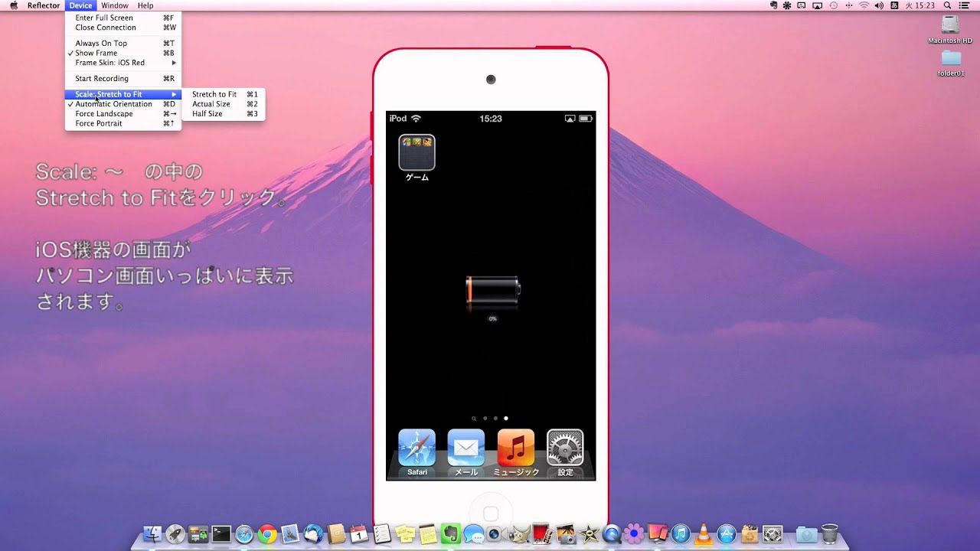Toggle Always On Top option
This screenshot has width=980, height=551.
pyautogui.click(x=123, y=44)
